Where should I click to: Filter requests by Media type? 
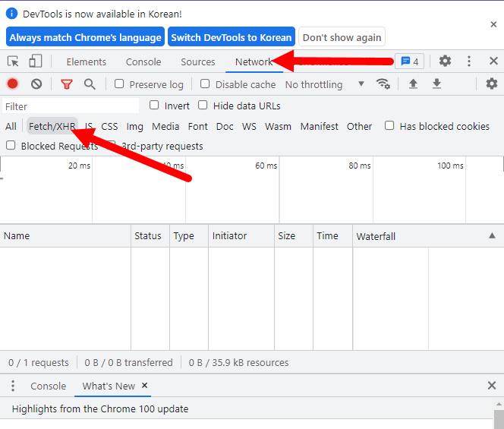coord(165,126)
